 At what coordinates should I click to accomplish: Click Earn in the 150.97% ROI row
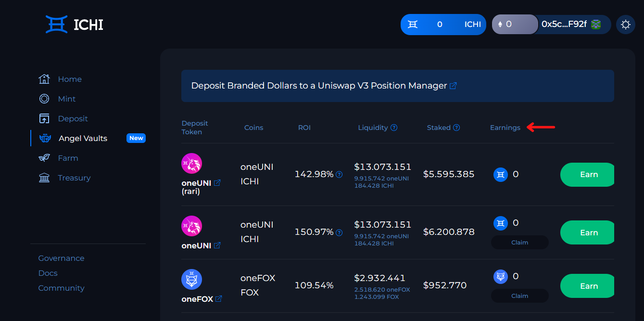pos(587,233)
